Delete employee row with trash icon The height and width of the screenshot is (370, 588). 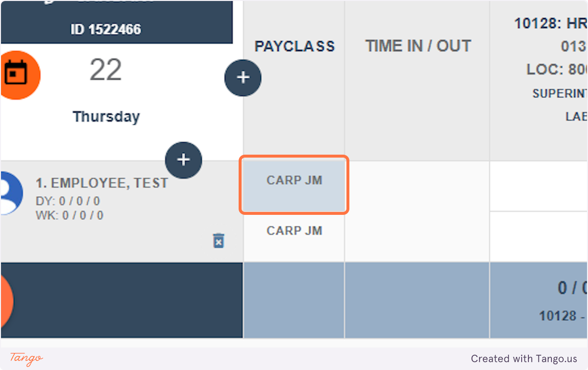219,241
